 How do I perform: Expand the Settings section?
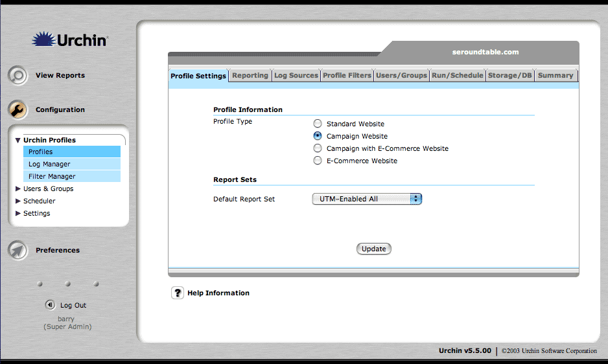pos(18,213)
